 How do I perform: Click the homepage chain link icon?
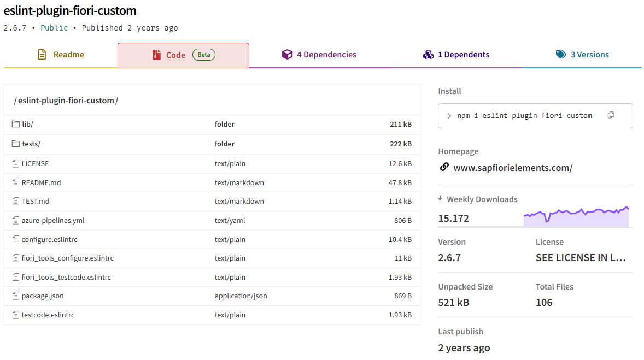coord(444,168)
